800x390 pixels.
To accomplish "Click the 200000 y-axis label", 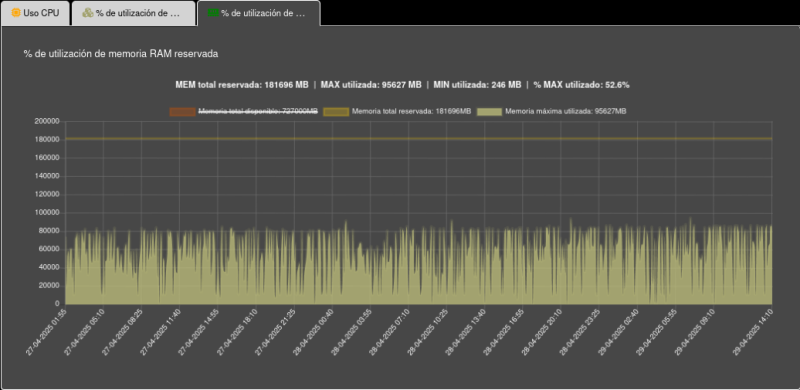I will click(46, 121).
